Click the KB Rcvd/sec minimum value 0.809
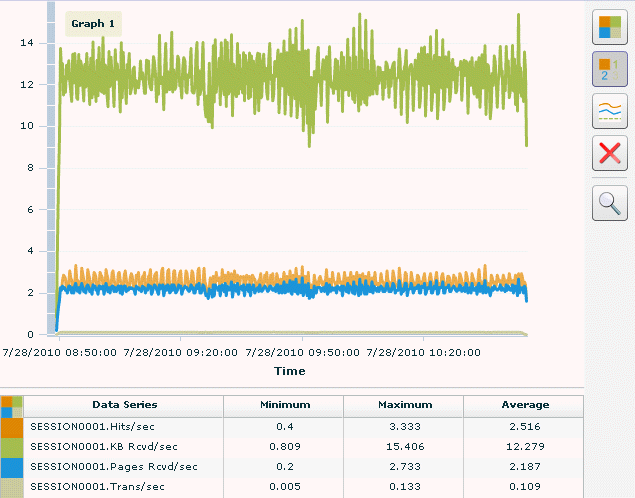Image resolution: width=635 pixels, height=498 pixels. click(x=285, y=447)
